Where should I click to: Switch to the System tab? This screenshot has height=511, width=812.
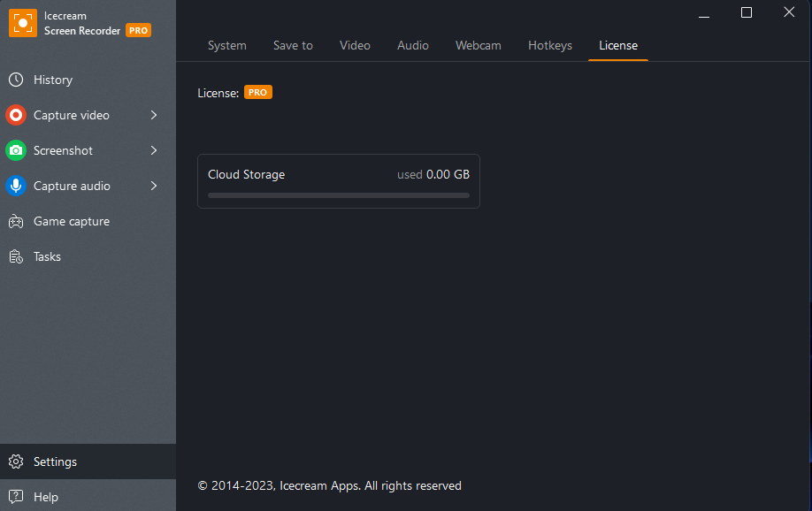pyautogui.click(x=226, y=46)
